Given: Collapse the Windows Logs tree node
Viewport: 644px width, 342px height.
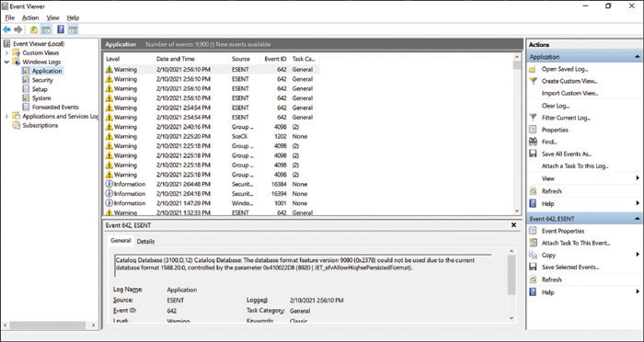Looking at the screenshot, I should tap(6, 62).
